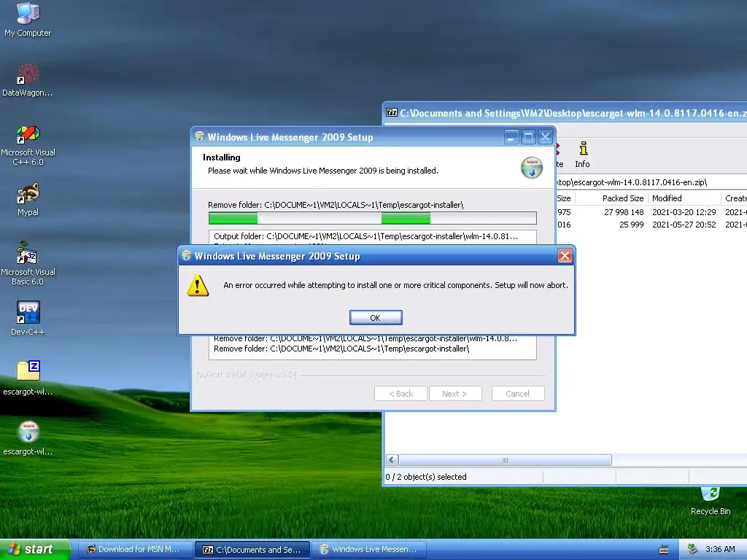The image size is (747, 560).
Task: Click the left scroll arrow in 7-Zip
Action: point(392,460)
